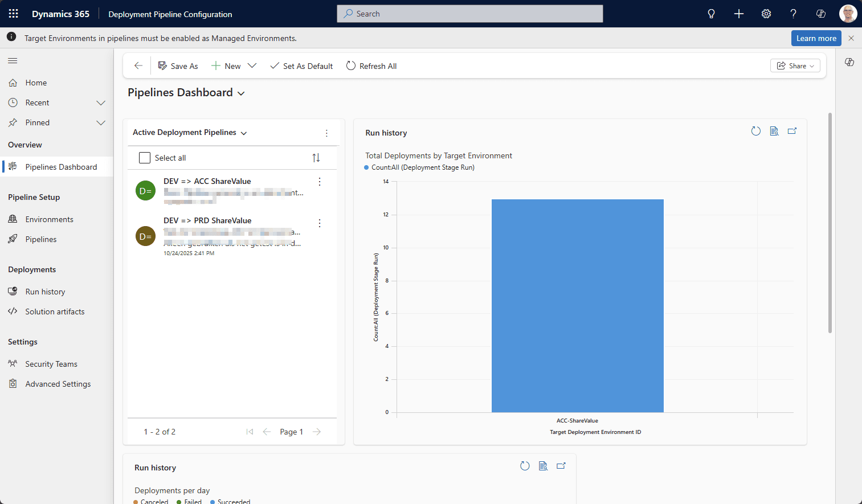Open the settings gear icon
This screenshot has height=504, width=862.
pos(766,14)
